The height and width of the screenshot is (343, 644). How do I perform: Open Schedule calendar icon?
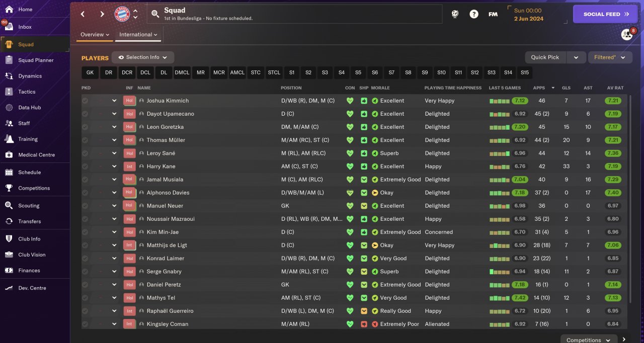pyautogui.click(x=9, y=172)
